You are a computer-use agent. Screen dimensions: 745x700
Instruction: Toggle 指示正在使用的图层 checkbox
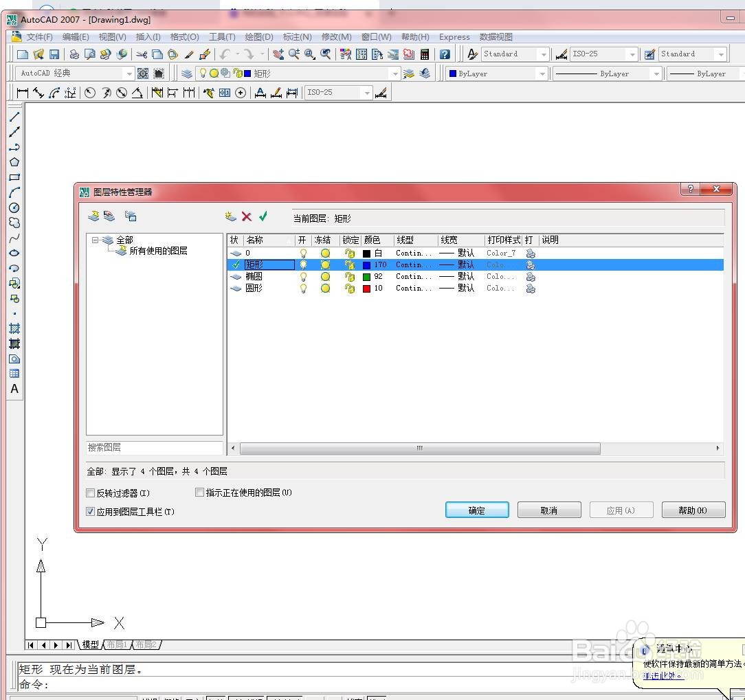(x=199, y=493)
